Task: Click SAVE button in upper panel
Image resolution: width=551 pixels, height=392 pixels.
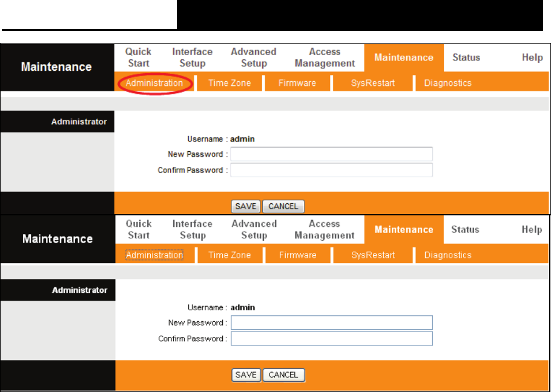Action: [246, 206]
